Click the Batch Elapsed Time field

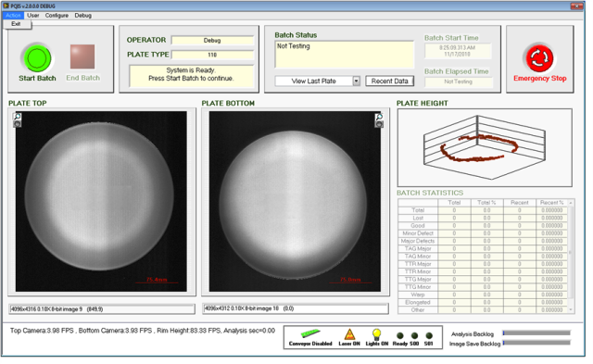tap(459, 82)
